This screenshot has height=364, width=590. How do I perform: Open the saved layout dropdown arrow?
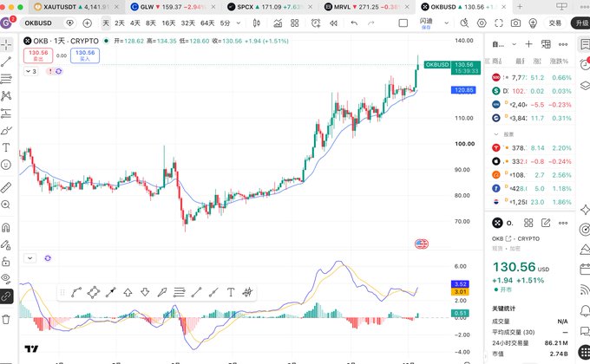tap(446, 23)
